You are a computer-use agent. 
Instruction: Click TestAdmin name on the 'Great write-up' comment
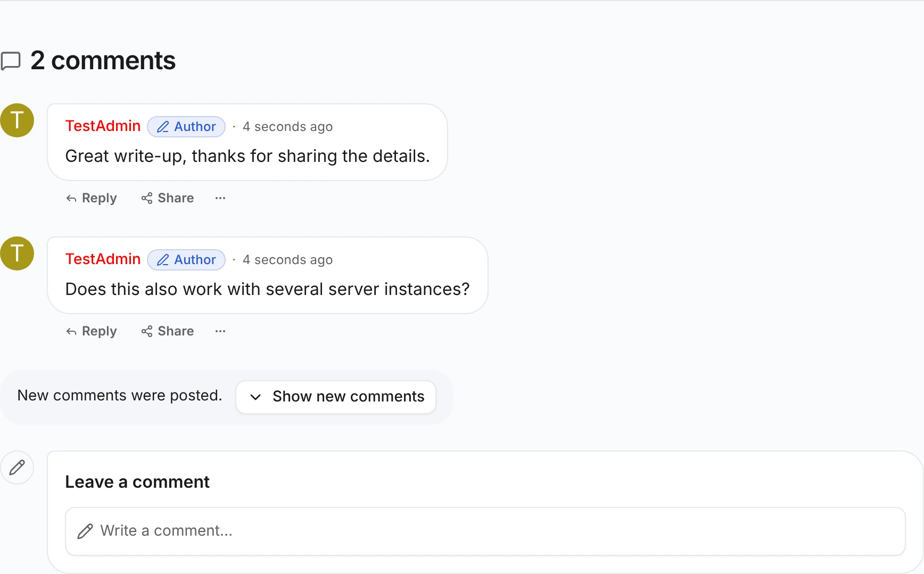pos(103,126)
